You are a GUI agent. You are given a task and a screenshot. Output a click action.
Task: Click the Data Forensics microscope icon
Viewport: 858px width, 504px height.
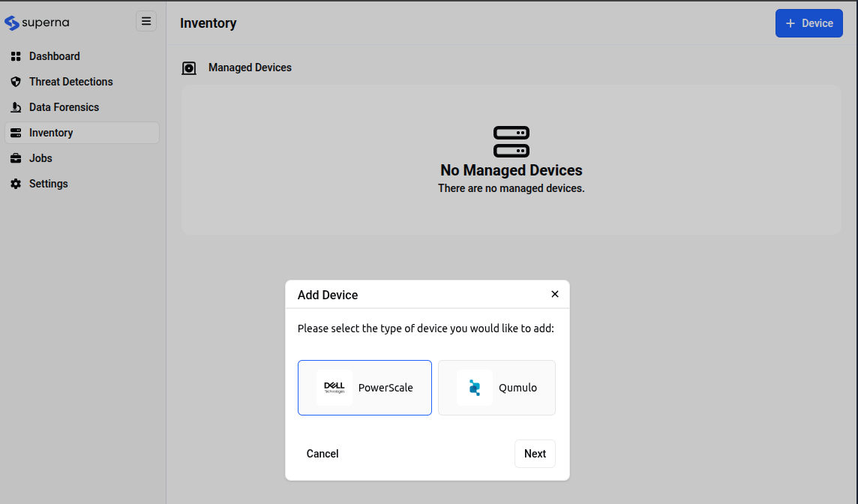[16, 107]
